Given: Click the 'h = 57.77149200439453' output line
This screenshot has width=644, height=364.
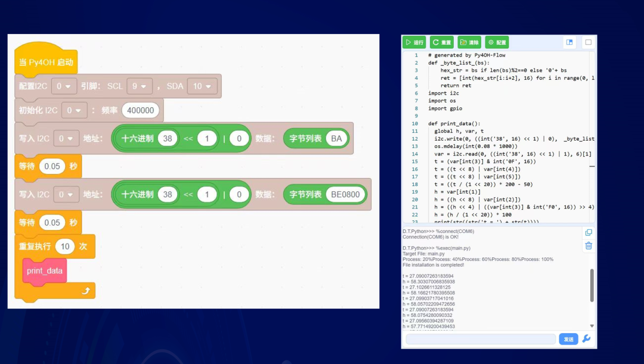Looking at the screenshot, I should tap(429, 326).
